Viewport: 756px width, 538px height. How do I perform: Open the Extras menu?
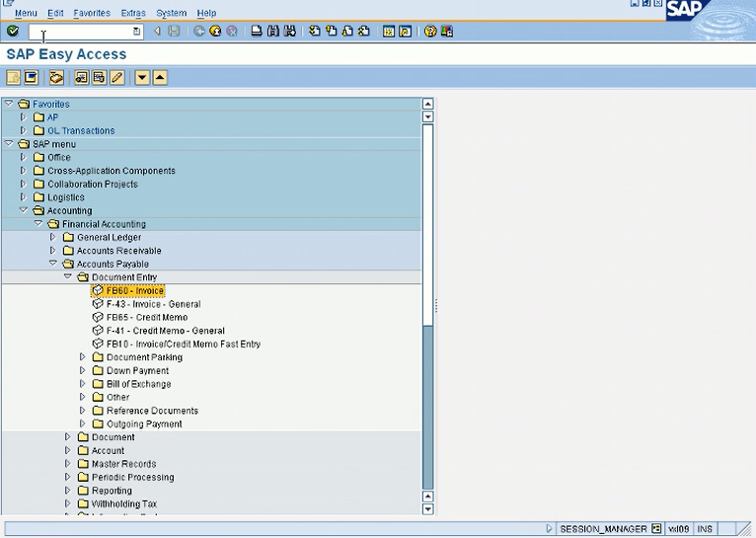pos(133,13)
